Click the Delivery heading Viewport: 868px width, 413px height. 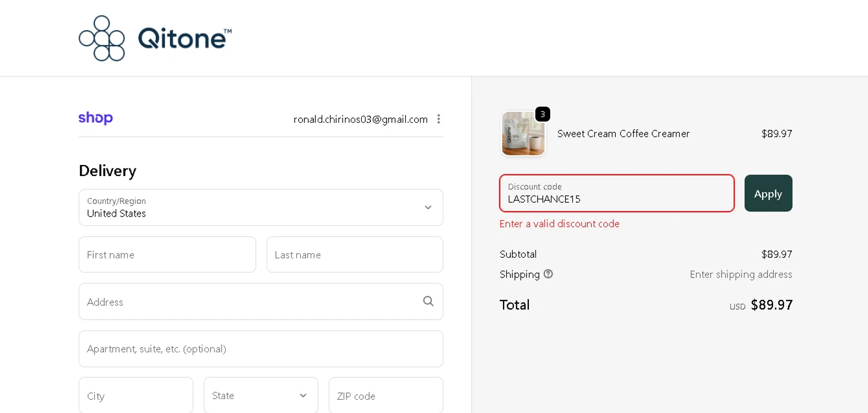(x=108, y=171)
